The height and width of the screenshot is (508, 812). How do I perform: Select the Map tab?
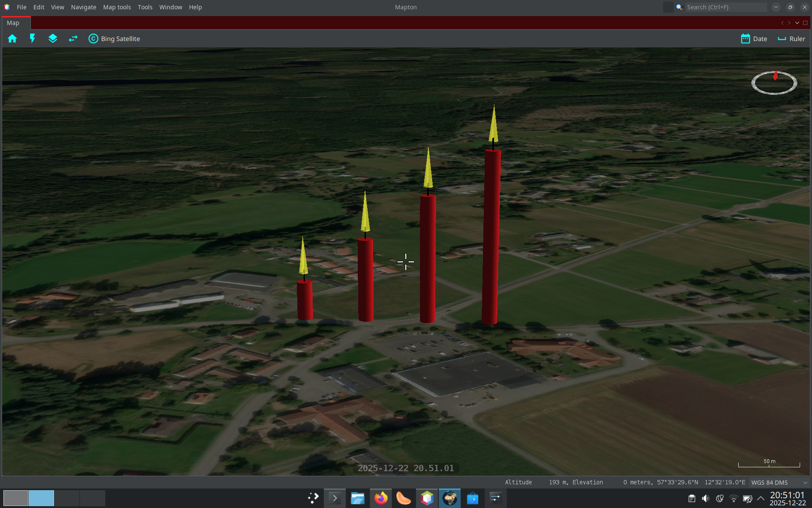pos(13,23)
